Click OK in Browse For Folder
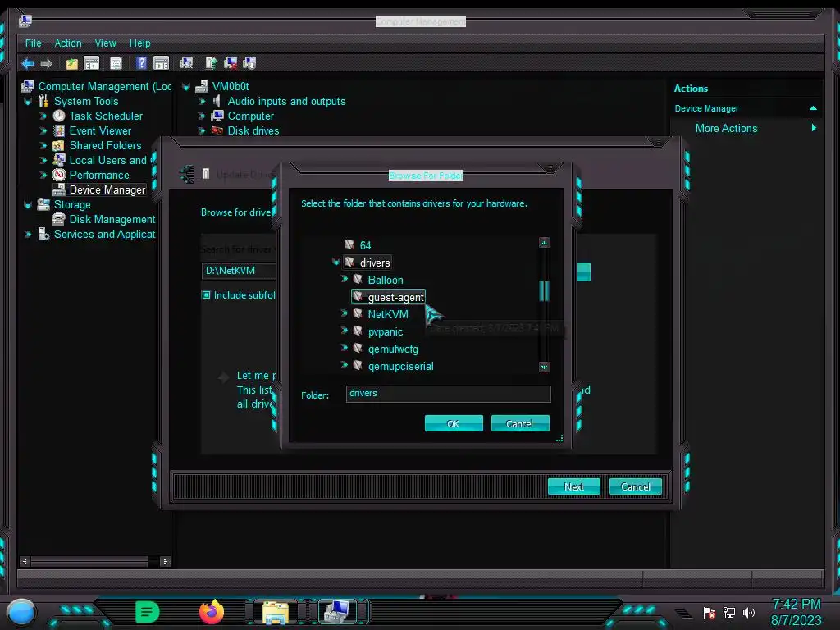 pos(454,423)
